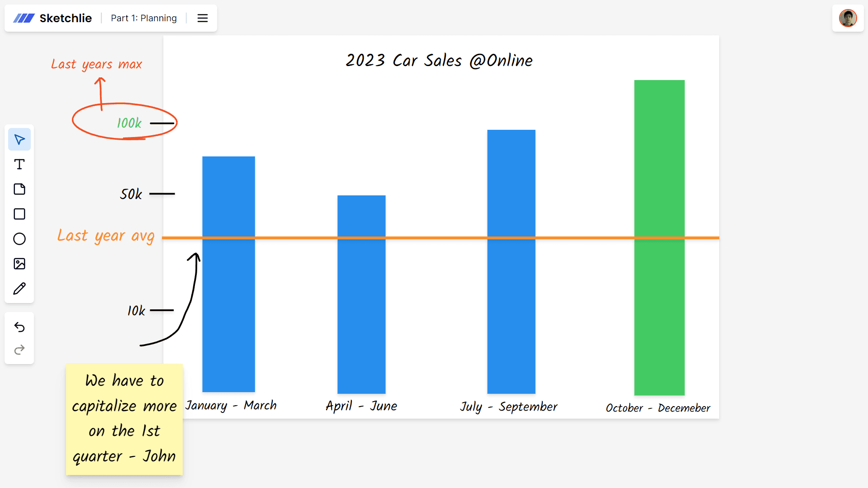This screenshot has height=488, width=868.
Task: Click the board title Part 1: Planning
Action: (x=143, y=18)
